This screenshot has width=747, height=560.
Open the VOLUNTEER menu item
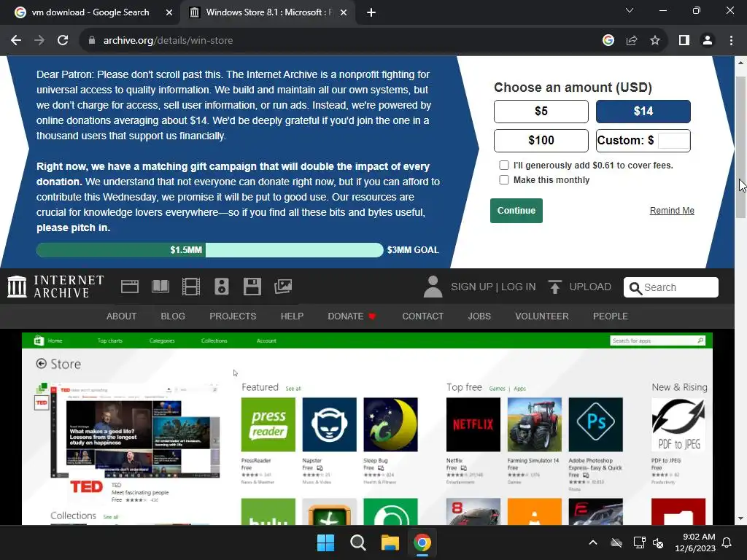coord(542,316)
